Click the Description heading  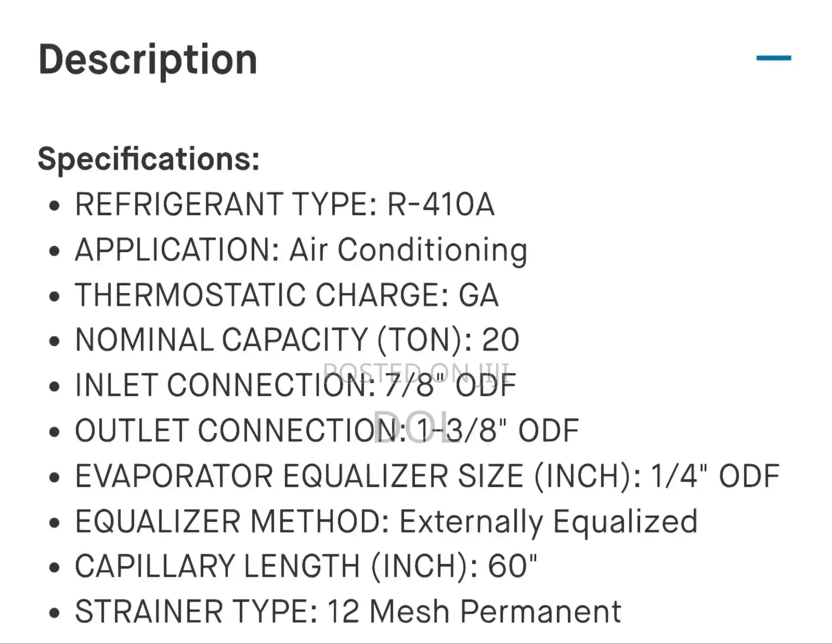coord(148,58)
